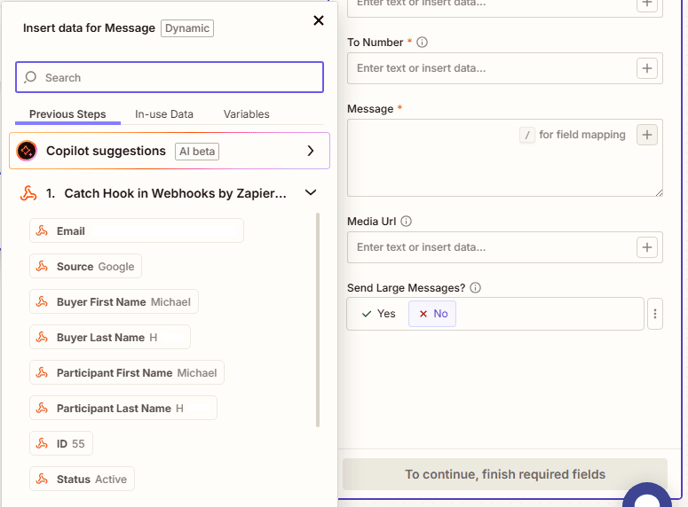Insert Participant First Name Michael pill

tap(127, 373)
